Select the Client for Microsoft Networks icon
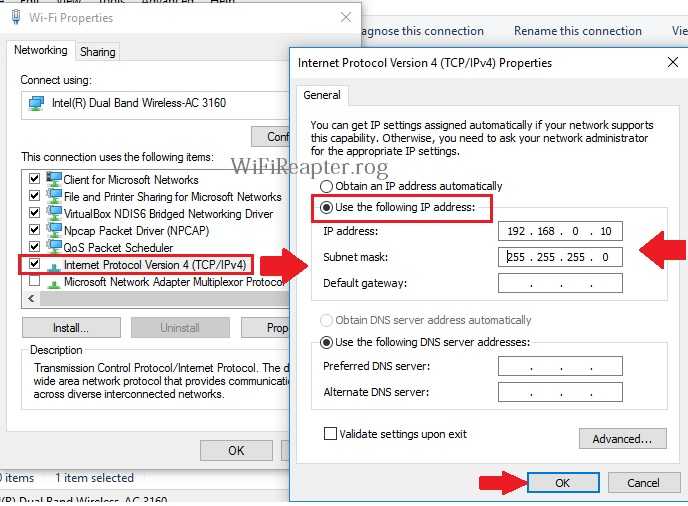The image size is (688, 506). tap(55, 180)
